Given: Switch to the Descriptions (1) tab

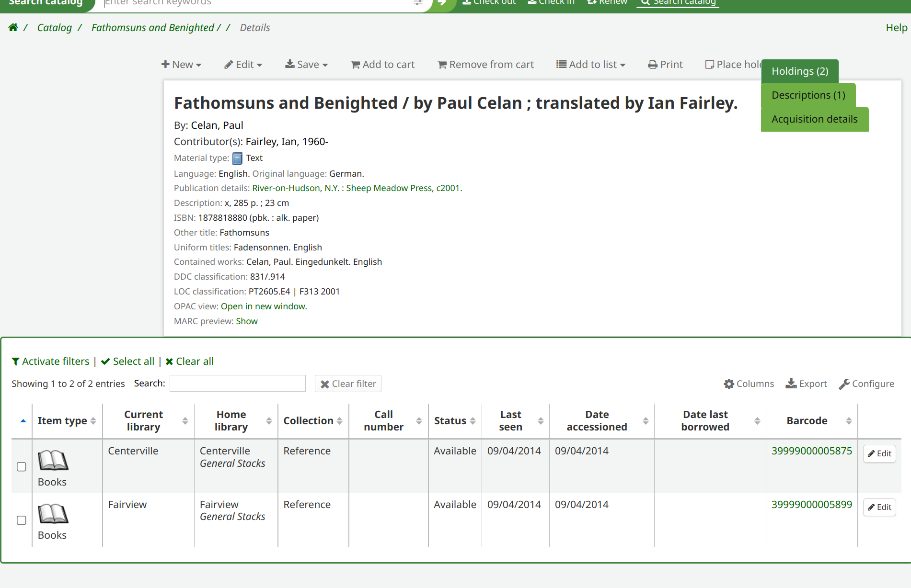Looking at the screenshot, I should point(808,95).
